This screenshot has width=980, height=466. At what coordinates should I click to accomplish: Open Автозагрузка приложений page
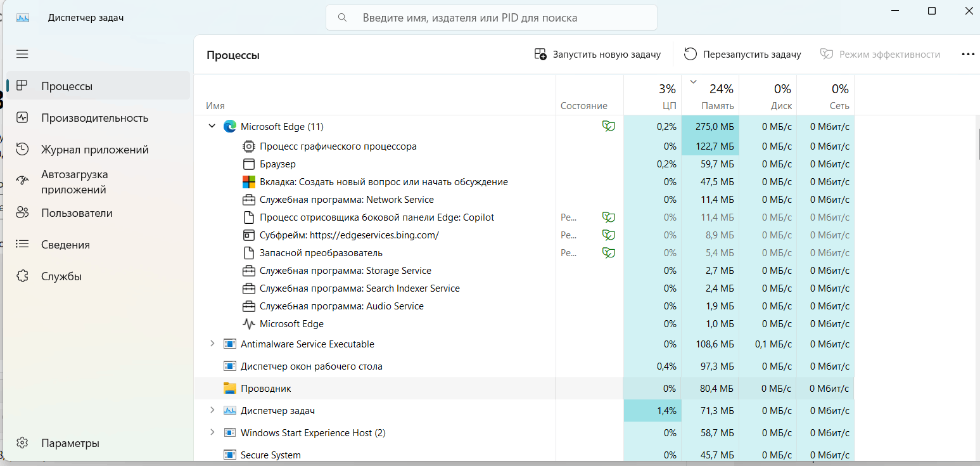(98, 182)
